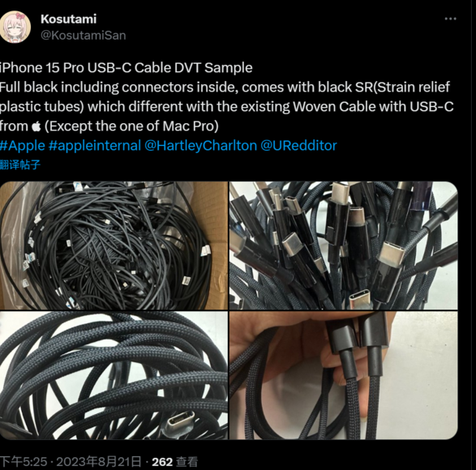Open the #appleinternal hashtag
The width and height of the screenshot is (476, 470).
coord(95,146)
